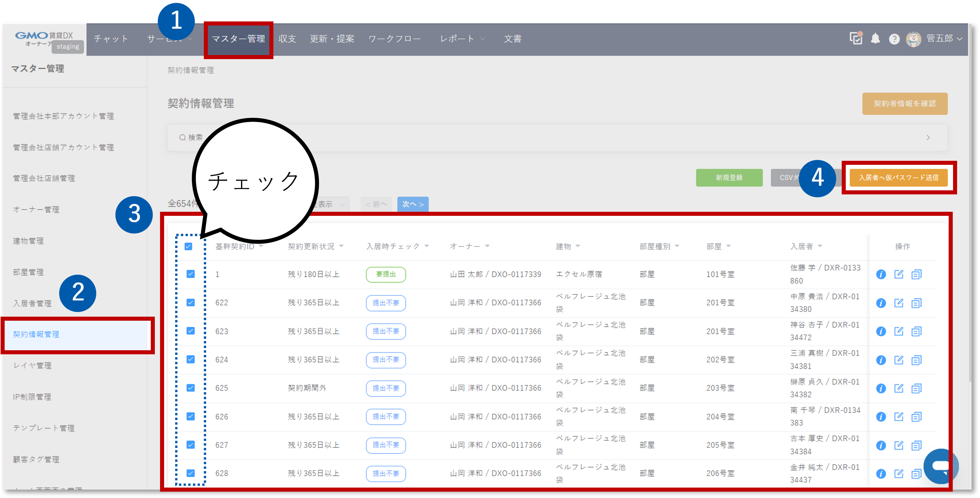Open the notifications bell icon
The height and width of the screenshot is (498, 980).
click(x=875, y=39)
